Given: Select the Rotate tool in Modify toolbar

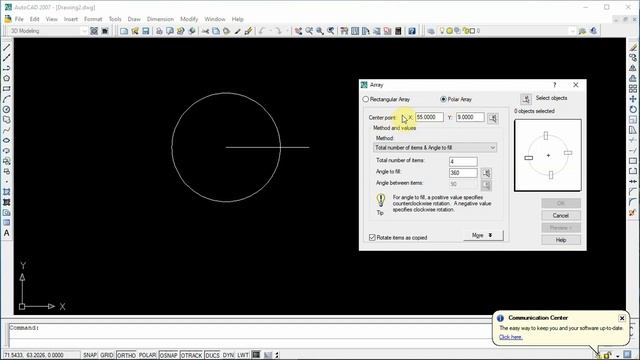Looking at the screenshot, I should click(633, 109).
